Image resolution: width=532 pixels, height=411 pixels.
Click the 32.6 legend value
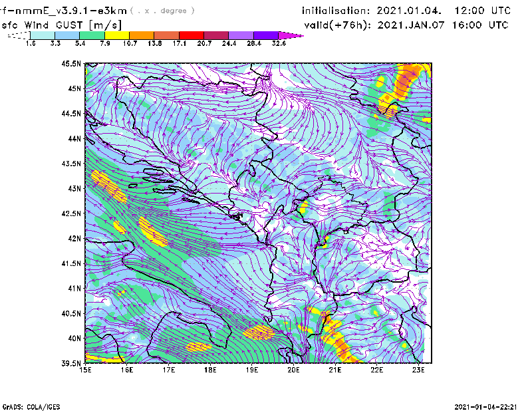click(279, 43)
